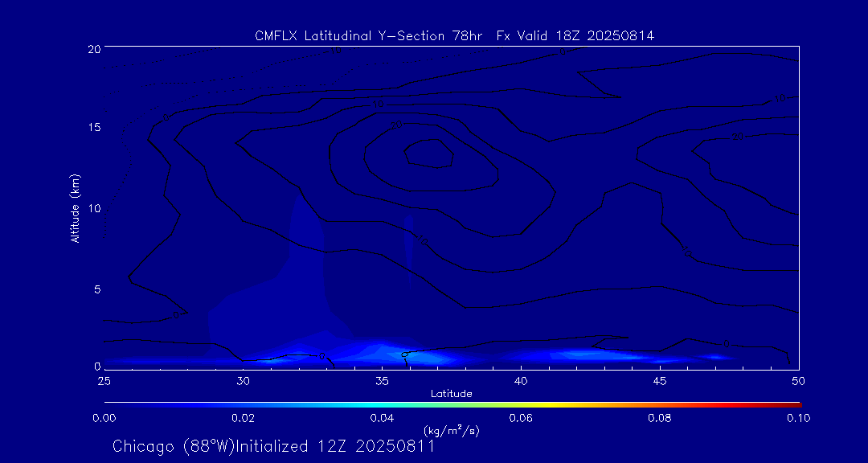The width and height of the screenshot is (868, 463).
Task: Click the footer text "Chicago (88°W)Initialized 12Z 20250811"
Action: [273, 446]
